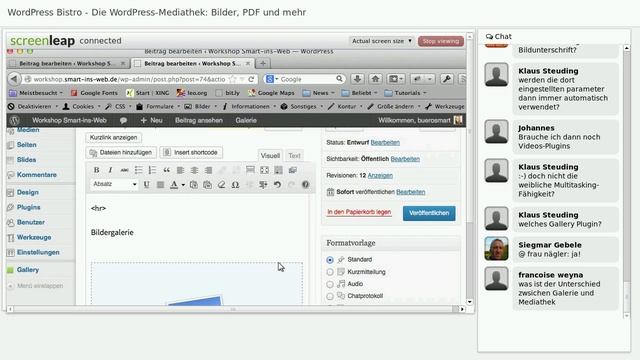Image resolution: width=640 pixels, height=360 pixels.
Task: Undo the last edit
Action: [x=278, y=184]
